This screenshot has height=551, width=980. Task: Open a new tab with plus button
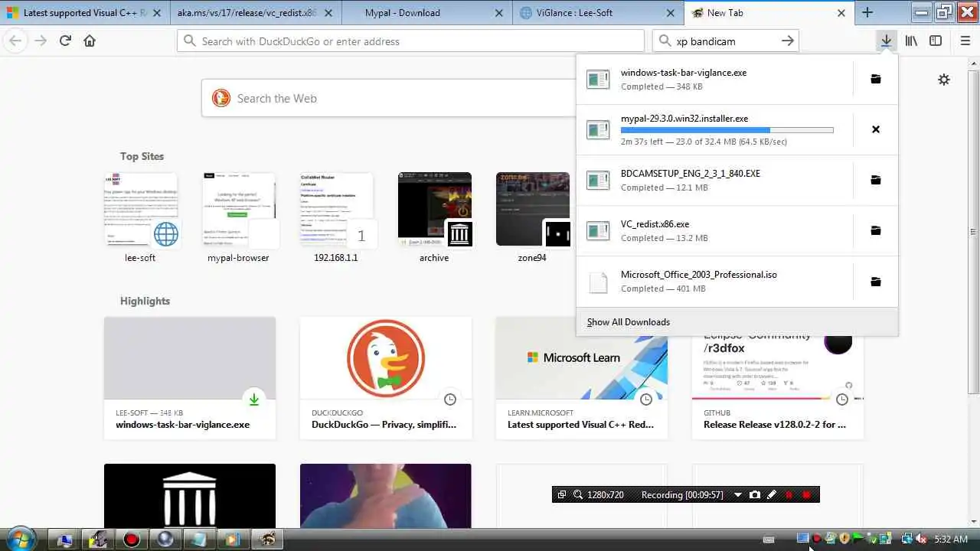(x=867, y=13)
